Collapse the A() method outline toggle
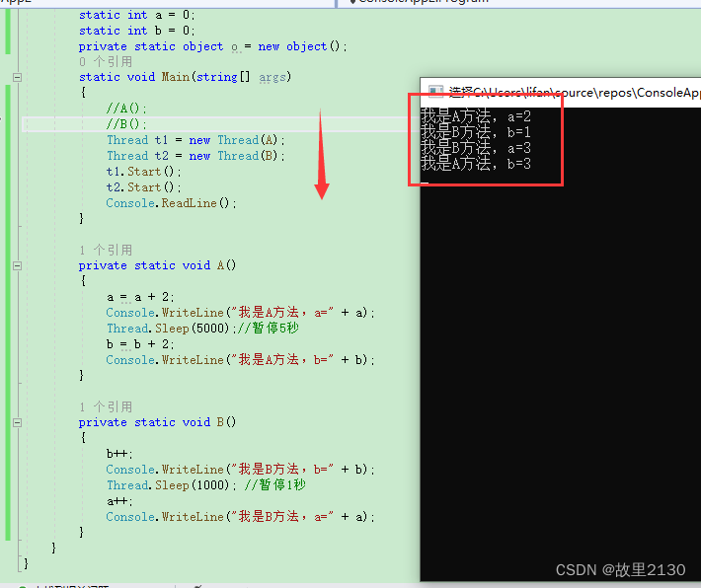The height and width of the screenshot is (588, 701). pos(17,265)
